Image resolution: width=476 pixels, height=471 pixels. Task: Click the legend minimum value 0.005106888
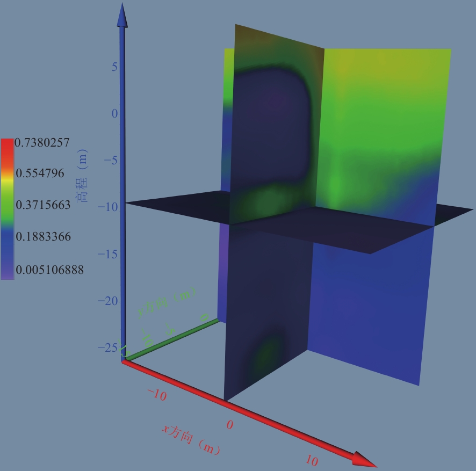click(49, 270)
